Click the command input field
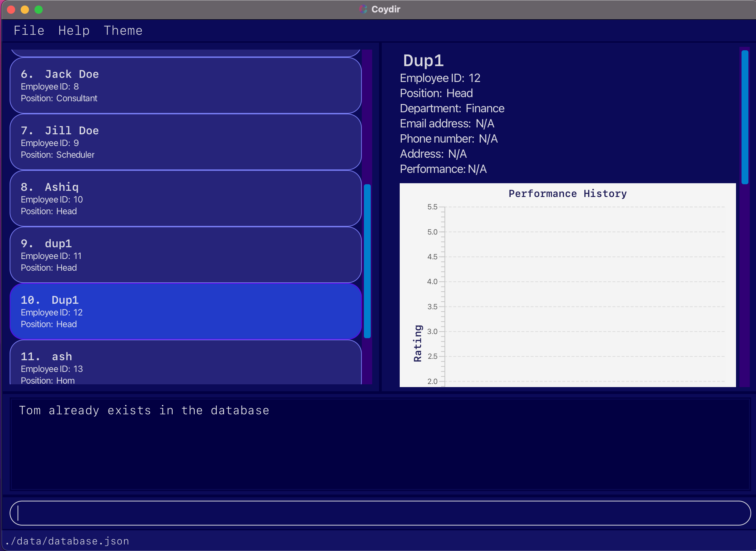756x551 pixels. point(380,513)
